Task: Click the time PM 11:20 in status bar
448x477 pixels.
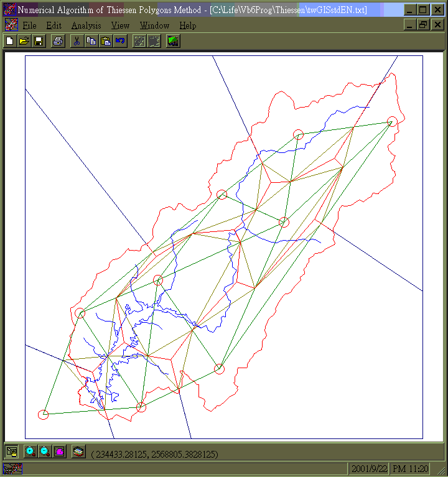Action: click(x=411, y=469)
